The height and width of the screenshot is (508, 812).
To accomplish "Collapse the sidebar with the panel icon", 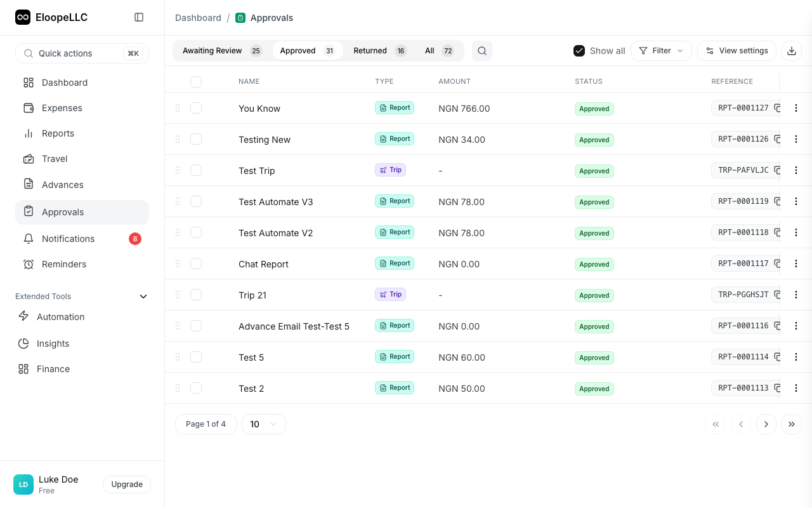I will click(139, 17).
